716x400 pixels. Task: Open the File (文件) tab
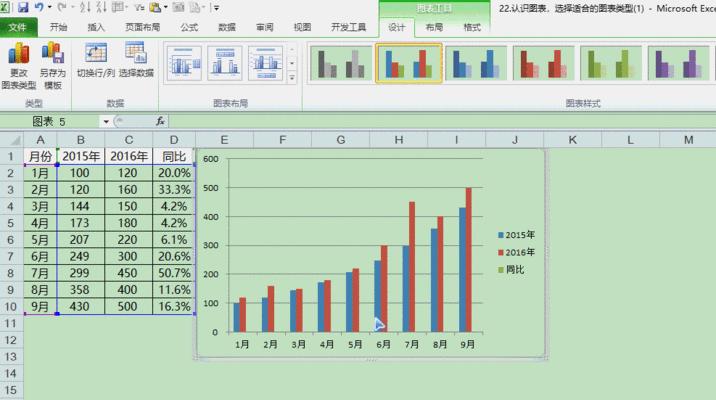(18, 27)
